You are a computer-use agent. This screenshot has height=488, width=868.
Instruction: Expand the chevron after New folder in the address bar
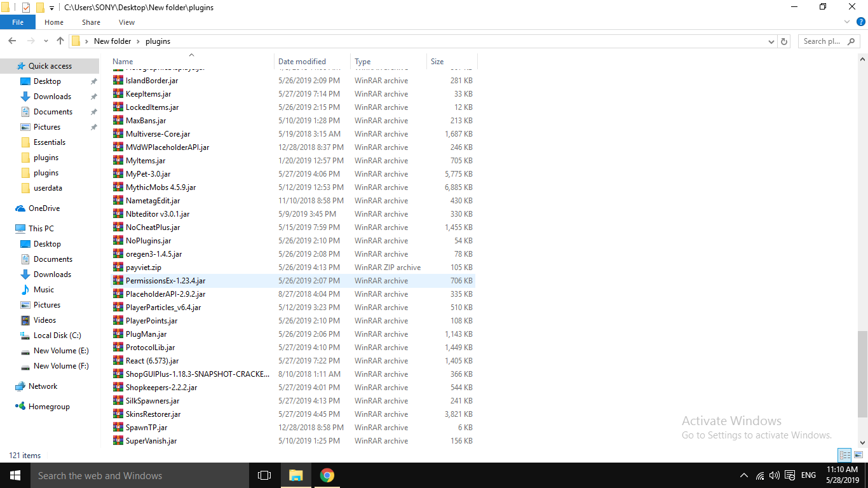138,41
